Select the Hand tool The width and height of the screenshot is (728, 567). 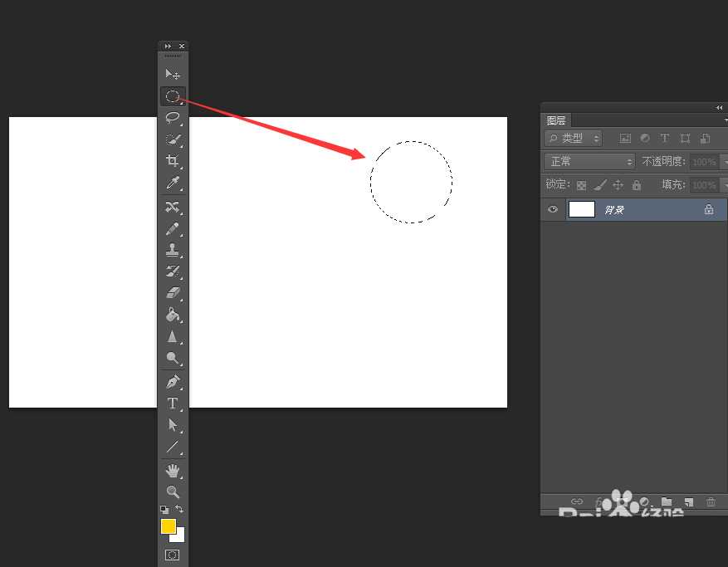pyautogui.click(x=173, y=471)
